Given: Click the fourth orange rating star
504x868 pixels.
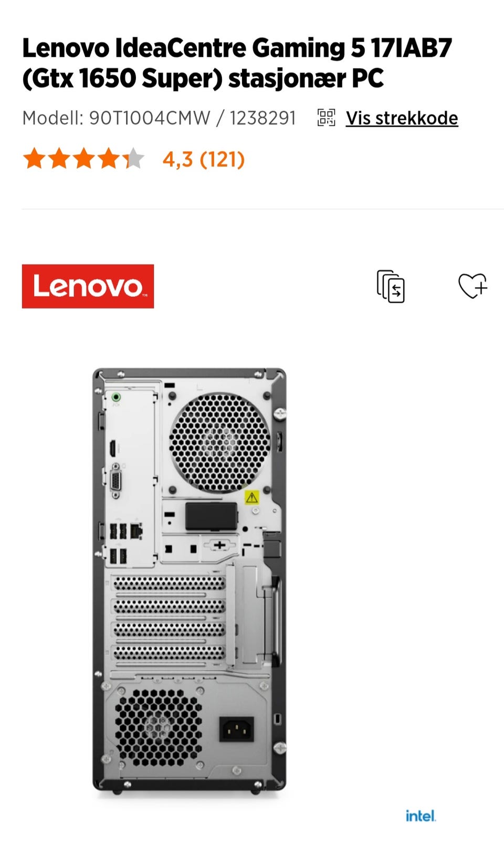Looking at the screenshot, I should 108,159.
